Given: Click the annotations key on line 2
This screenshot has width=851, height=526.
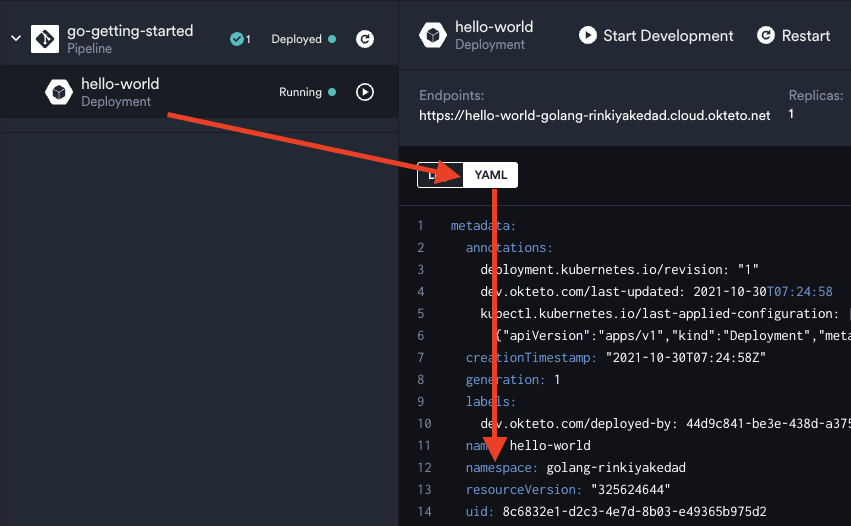Looking at the screenshot, I should pos(509,248).
